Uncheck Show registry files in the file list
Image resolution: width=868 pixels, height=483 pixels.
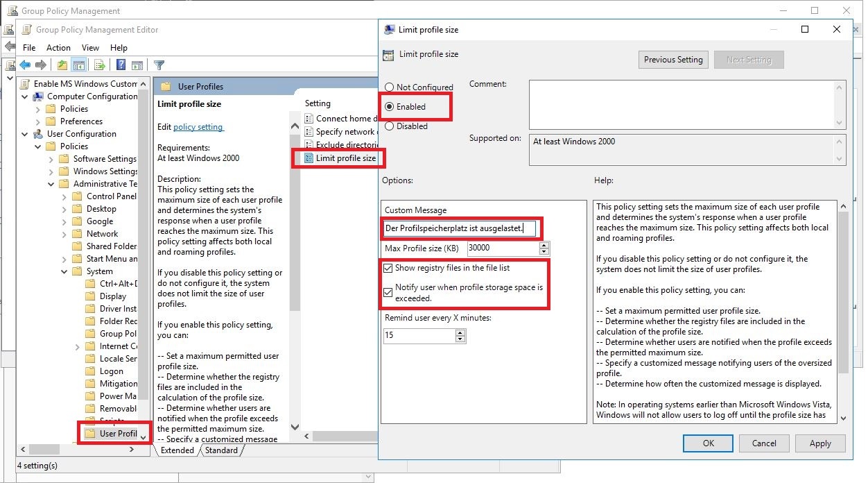tap(388, 268)
